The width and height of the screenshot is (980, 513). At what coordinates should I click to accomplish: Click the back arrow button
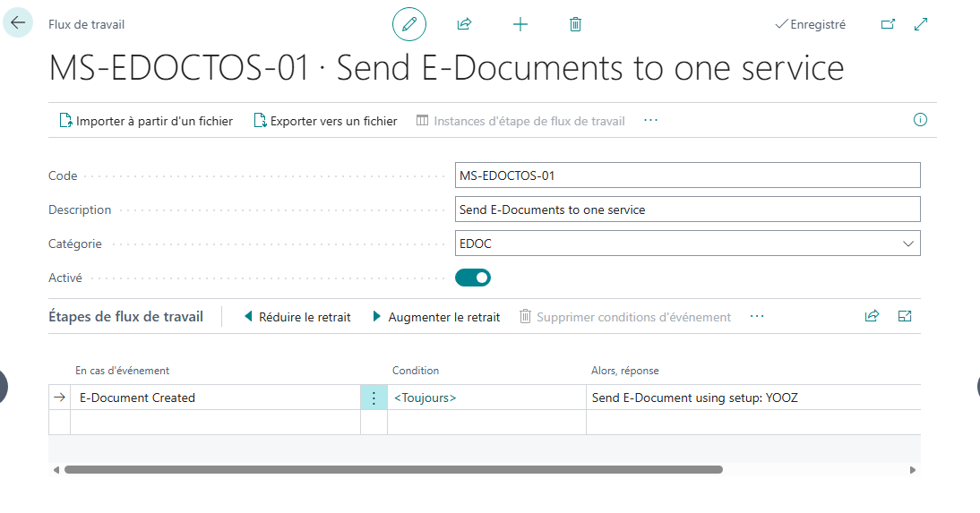coord(18,23)
